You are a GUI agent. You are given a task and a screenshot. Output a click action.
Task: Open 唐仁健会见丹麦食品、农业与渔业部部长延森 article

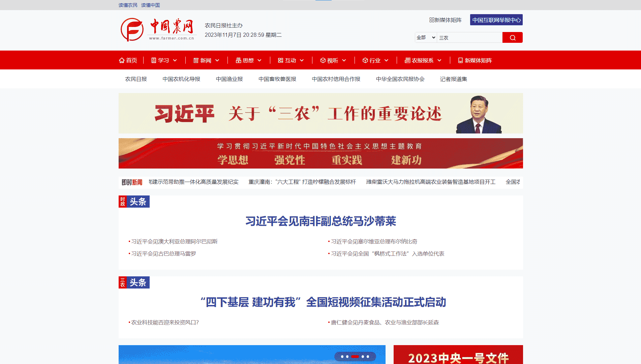coord(385,322)
